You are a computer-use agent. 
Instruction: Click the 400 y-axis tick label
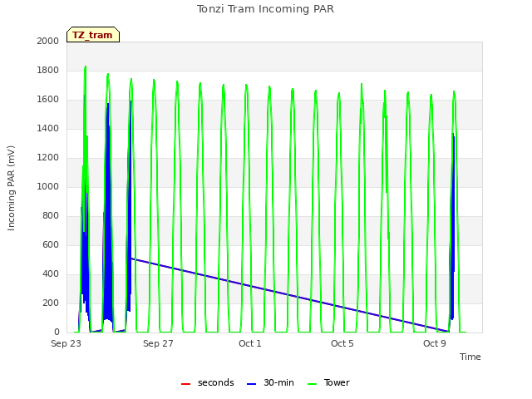tap(51, 273)
